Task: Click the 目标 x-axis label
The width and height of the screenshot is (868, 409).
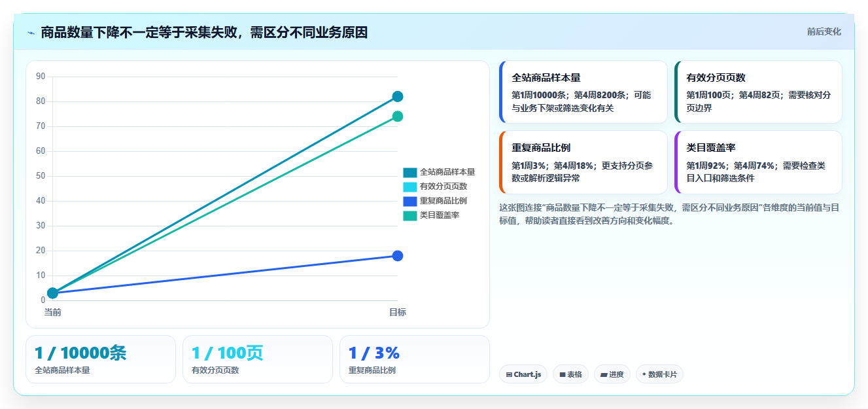Action: (x=398, y=312)
